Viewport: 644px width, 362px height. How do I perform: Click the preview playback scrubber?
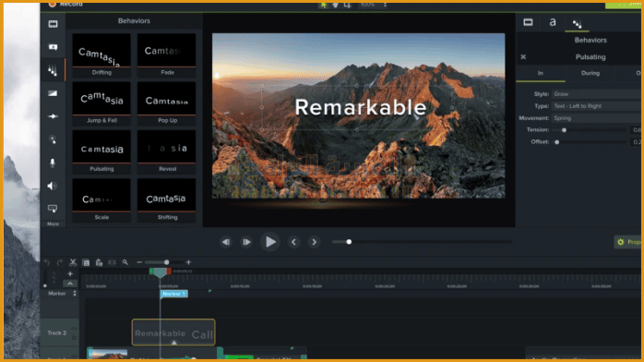pos(349,242)
